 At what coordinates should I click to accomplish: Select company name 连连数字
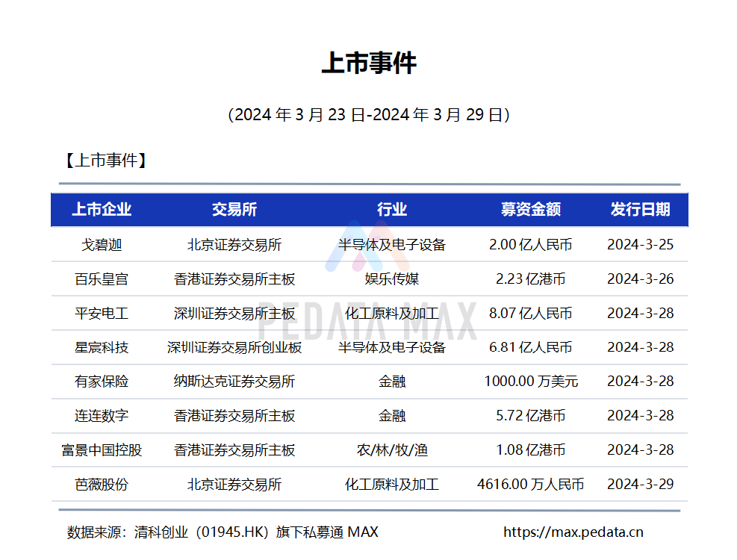tap(102, 415)
